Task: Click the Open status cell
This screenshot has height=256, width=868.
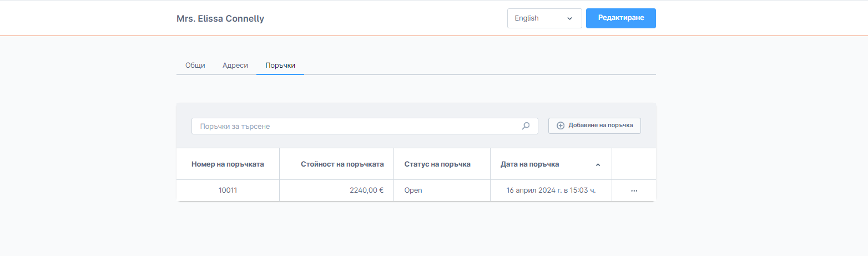Action: point(413,190)
